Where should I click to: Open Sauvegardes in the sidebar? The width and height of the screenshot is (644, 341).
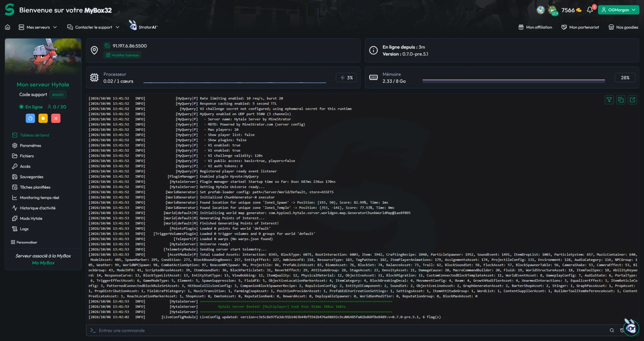(28, 177)
